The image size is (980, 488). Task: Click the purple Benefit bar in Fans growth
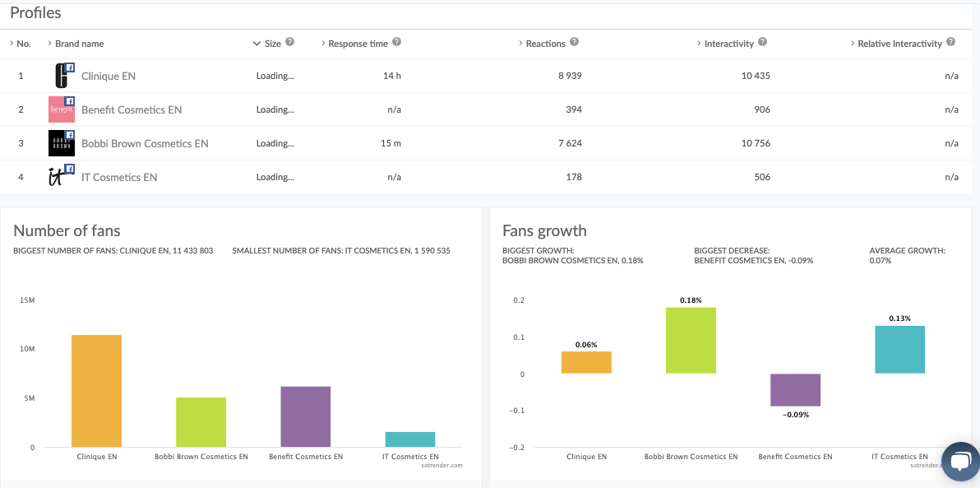coord(795,390)
